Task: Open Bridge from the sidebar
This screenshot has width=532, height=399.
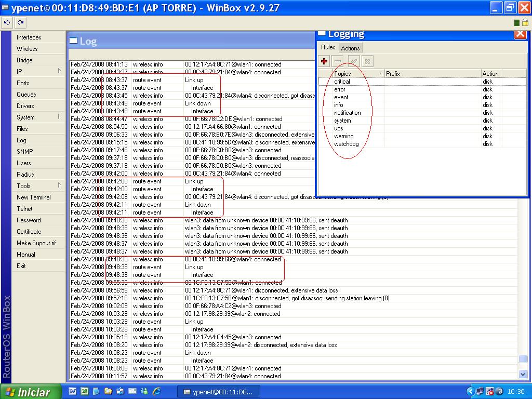Action: 38,60
